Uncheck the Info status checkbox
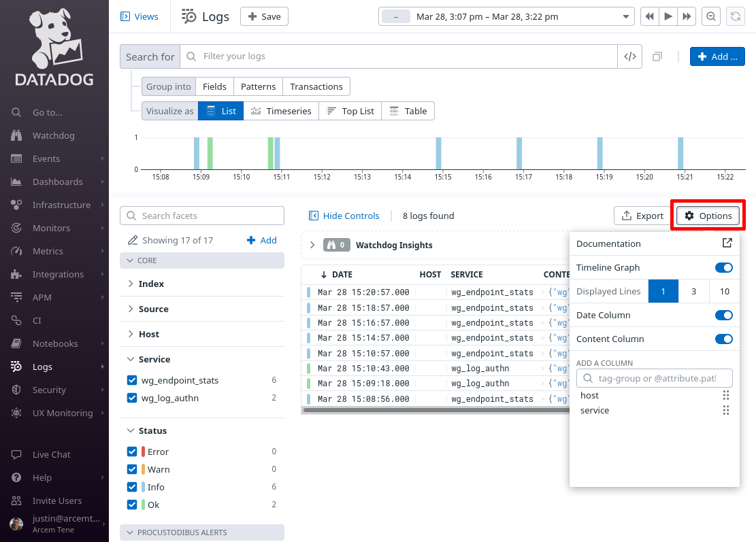The image size is (756, 542). (x=132, y=487)
